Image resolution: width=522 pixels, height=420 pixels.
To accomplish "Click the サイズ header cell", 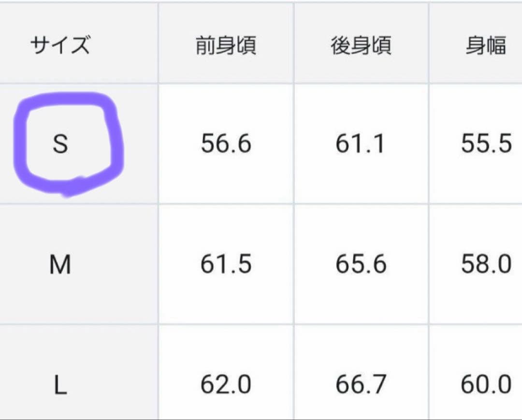I will (60, 46).
